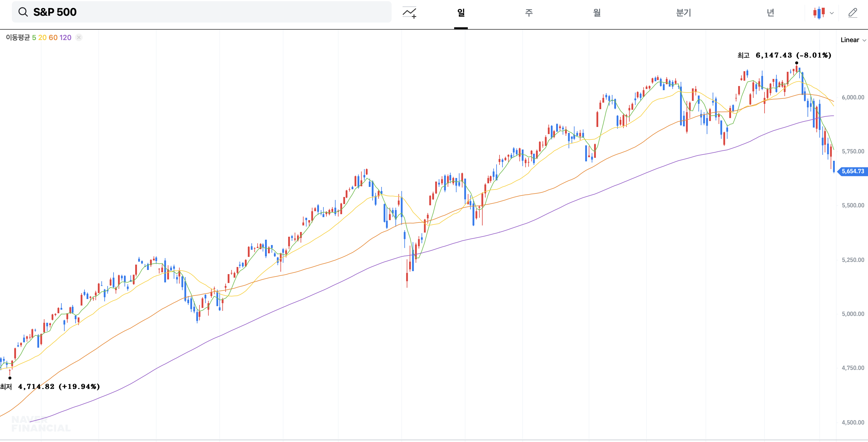Click the 최고 6,147.43 high marker

[x=784, y=55]
